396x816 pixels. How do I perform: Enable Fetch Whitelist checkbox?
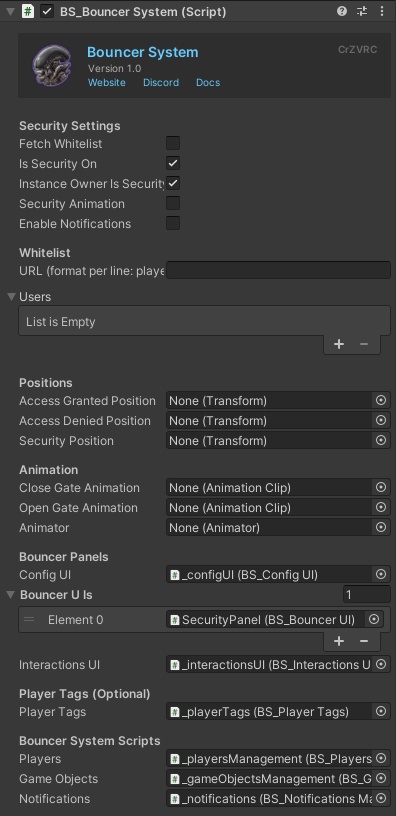click(x=173, y=143)
